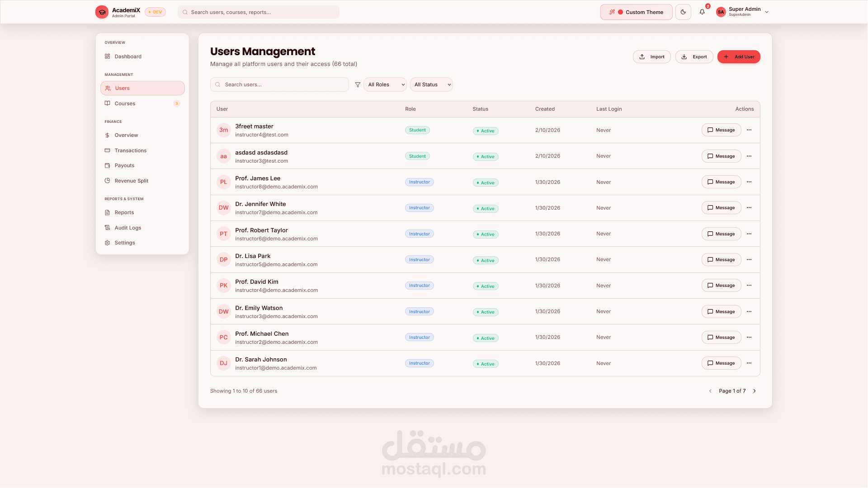Viewport: 868px width, 488px height.
Task: Expand the All Status dropdown
Action: [x=431, y=84]
